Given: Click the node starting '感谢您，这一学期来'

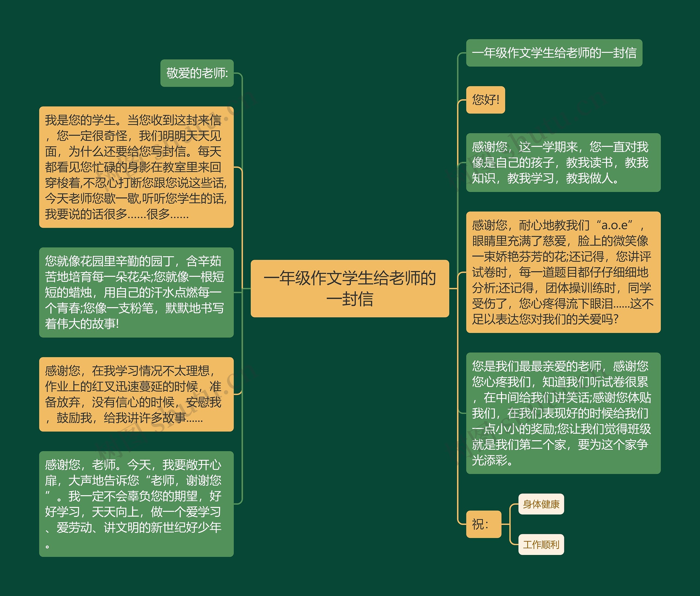Looking at the screenshot, I should coord(563,162).
